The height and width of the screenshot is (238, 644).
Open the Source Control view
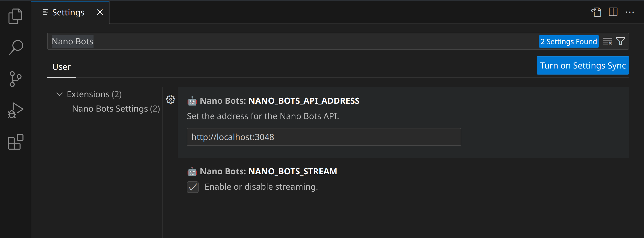pyautogui.click(x=15, y=79)
